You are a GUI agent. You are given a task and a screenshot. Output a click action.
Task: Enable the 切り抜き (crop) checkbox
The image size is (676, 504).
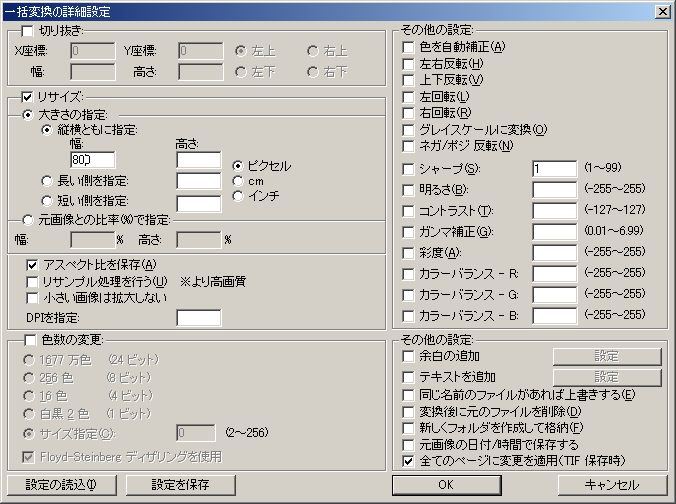tap(28, 31)
